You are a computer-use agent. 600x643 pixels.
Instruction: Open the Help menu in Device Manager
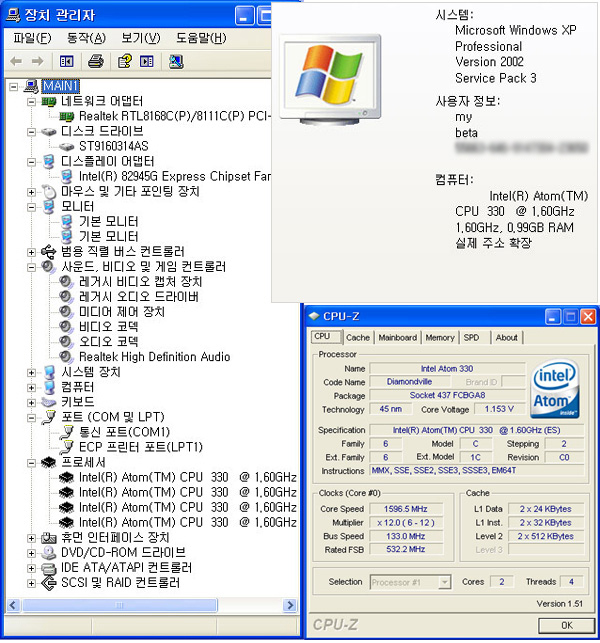point(201,38)
